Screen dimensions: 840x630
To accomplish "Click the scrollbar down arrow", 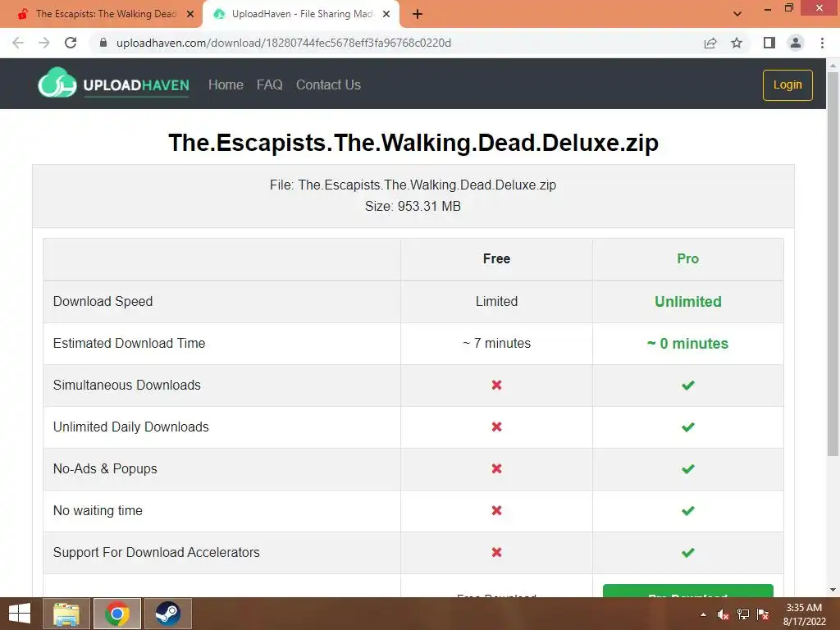I will (x=833, y=590).
